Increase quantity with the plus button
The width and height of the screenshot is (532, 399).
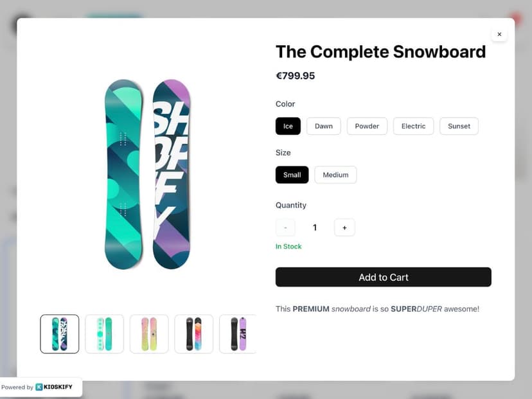click(x=344, y=227)
